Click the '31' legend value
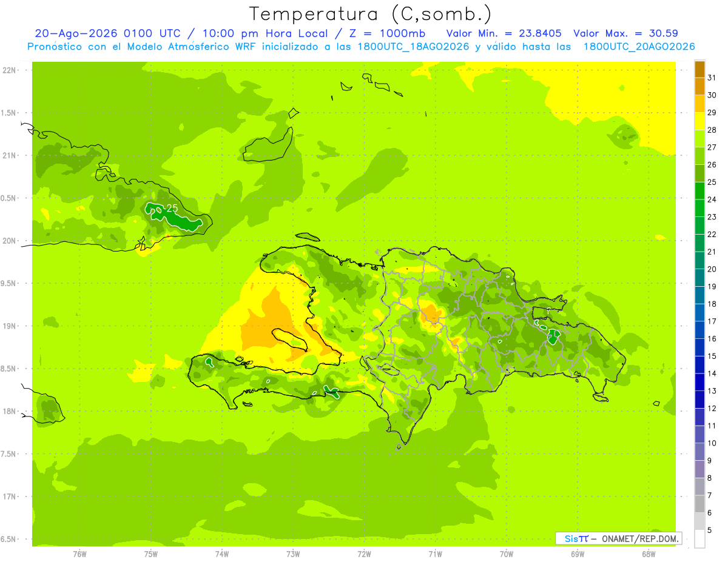This screenshot has width=728, height=562. click(712, 78)
